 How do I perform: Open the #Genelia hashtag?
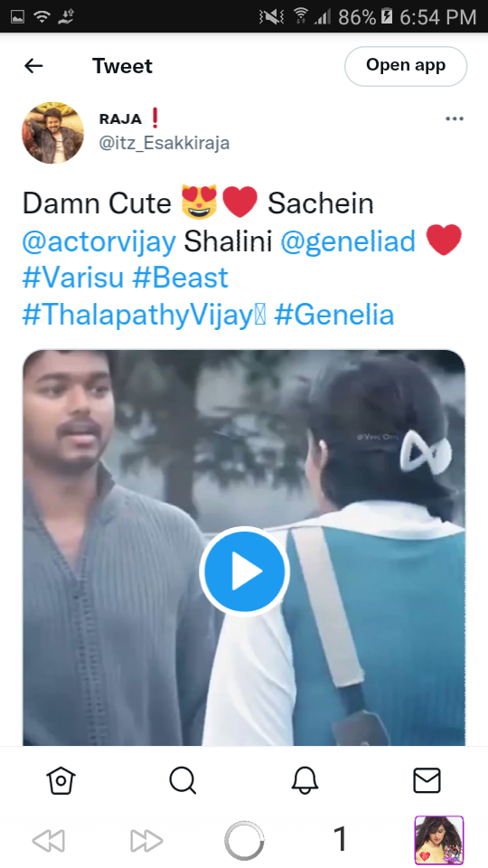click(334, 315)
